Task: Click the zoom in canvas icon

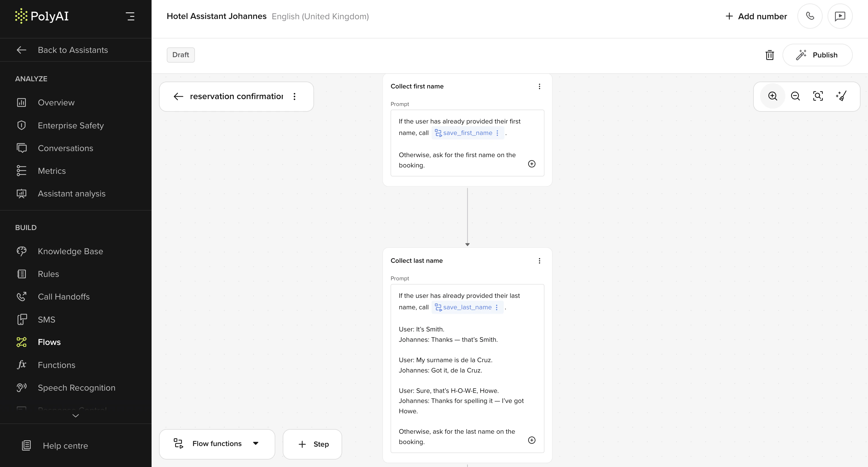Action: click(772, 96)
